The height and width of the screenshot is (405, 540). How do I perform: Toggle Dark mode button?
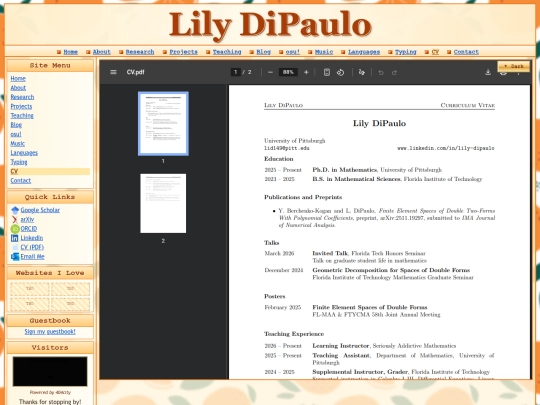click(513, 66)
